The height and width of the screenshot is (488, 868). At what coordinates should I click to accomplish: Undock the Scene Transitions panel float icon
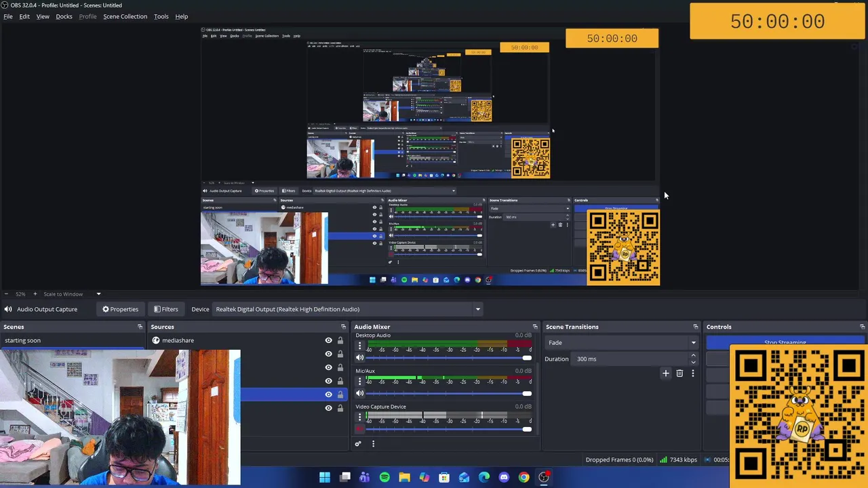(695, 327)
